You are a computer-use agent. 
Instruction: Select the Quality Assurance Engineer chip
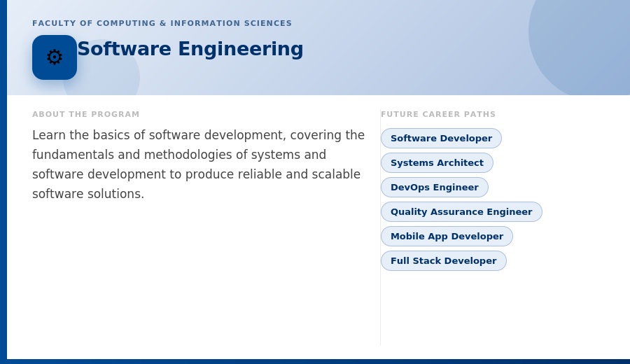[x=461, y=211]
